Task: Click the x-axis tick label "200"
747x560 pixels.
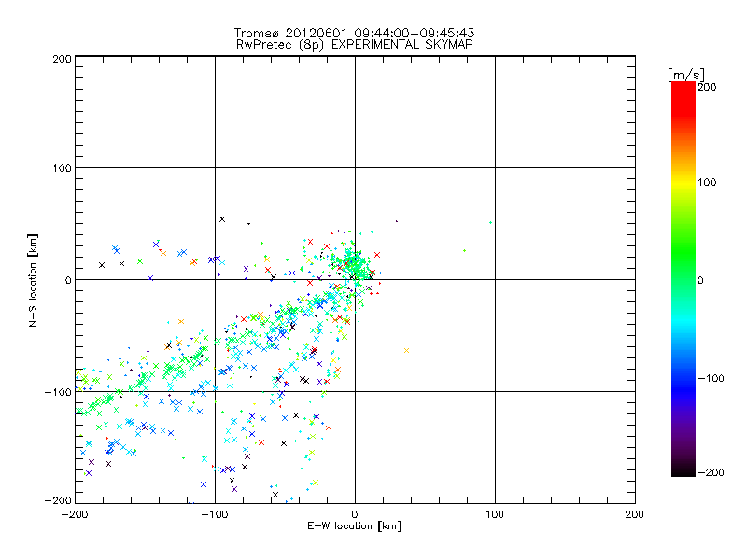Action: click(x=635, y=514)
